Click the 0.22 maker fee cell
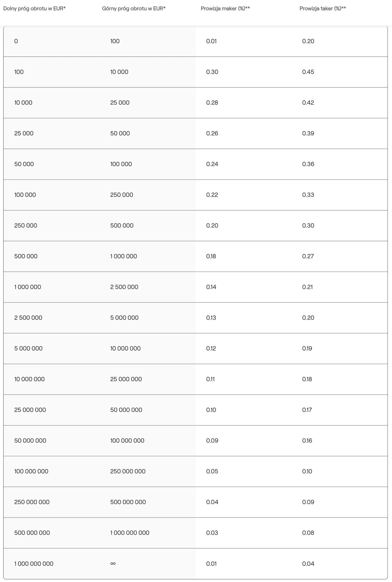Screen dimensions: 392x582 tap(212, 195)
